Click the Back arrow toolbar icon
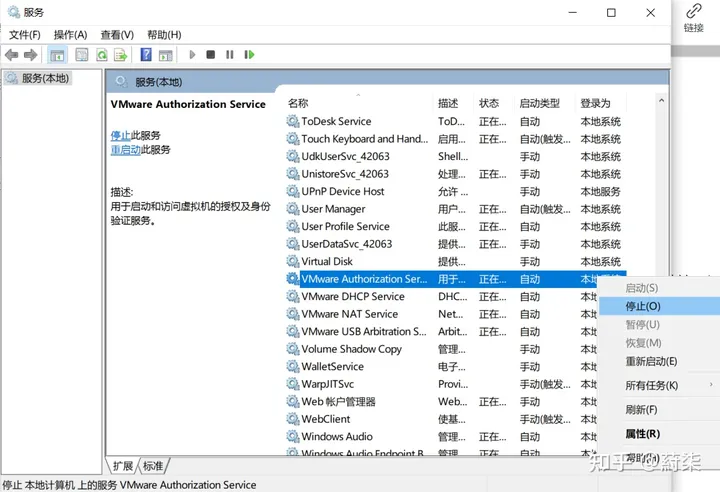Viewport: 720px width, 492px height. point(11,55)
